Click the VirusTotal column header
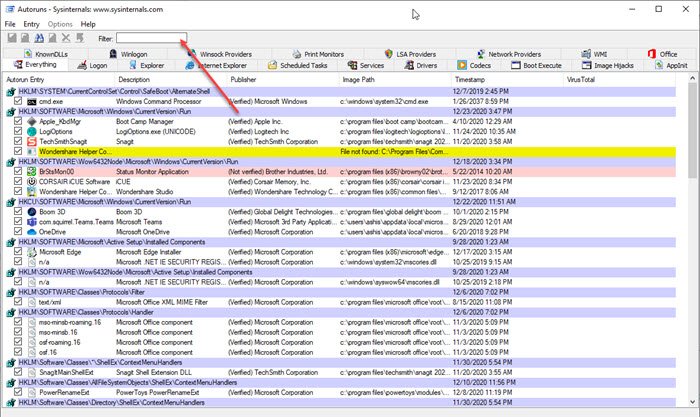 (x=619, y=80)
